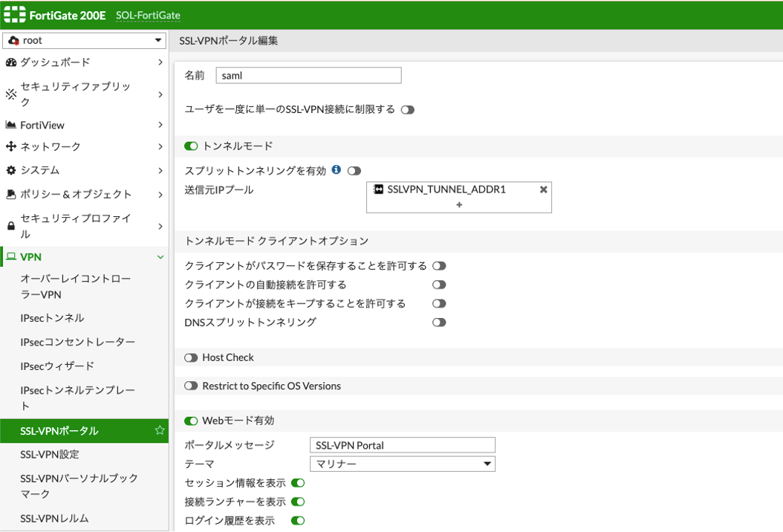The width and height of the screenshot is (783, 532).
Task: Click the info icon beside split tunneling
Action: (x=337, y=170)
